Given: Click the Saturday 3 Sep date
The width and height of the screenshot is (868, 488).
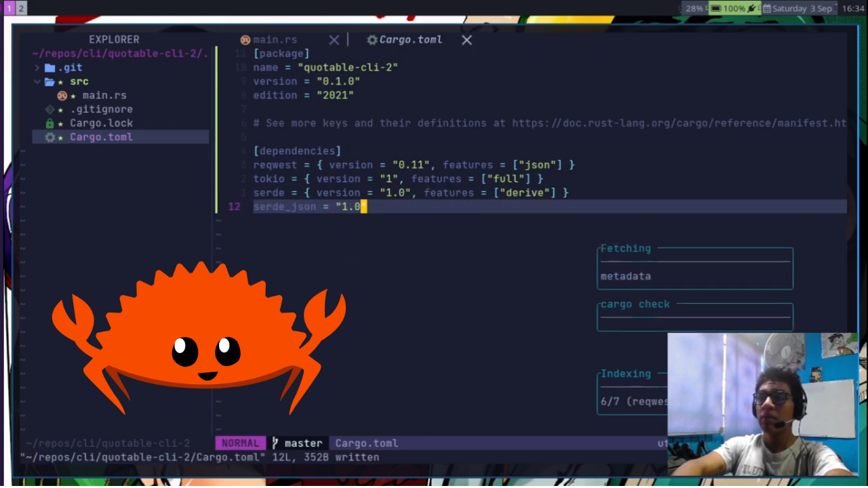Looking at the screenshot, I should pos(802,8).
